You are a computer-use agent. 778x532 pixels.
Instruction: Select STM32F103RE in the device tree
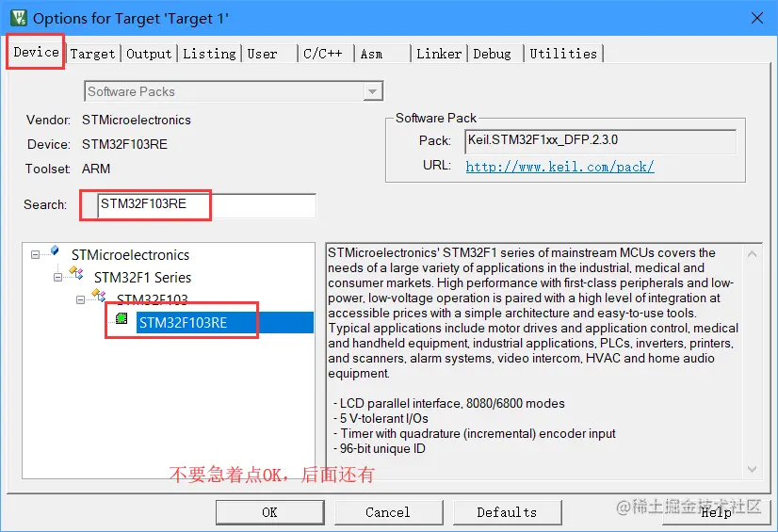pos(225,323)
